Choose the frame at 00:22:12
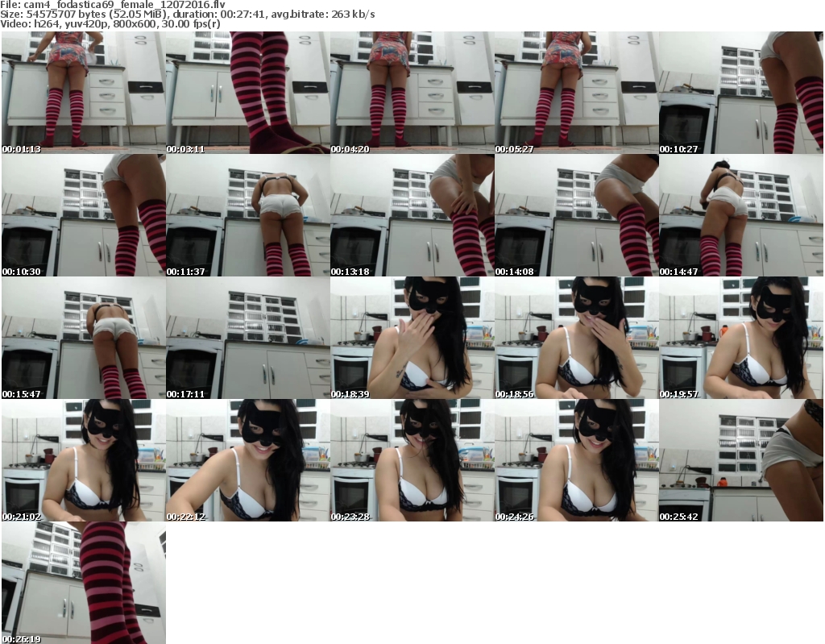Image resolution: width=825 pixels, height=644 pixels. click(x=248, y=460)
